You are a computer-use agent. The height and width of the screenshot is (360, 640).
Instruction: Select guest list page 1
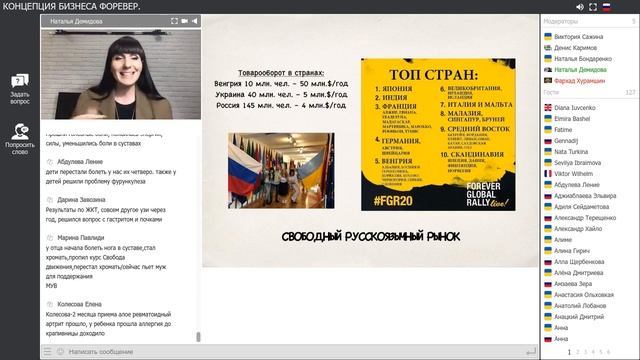coord(569,352)
